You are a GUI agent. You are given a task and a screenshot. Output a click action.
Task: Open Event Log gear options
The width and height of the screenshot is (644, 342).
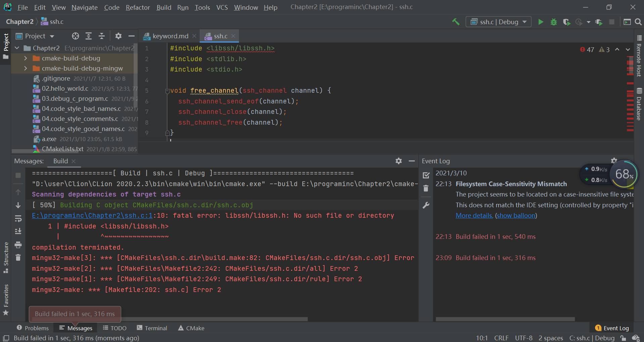614,161
